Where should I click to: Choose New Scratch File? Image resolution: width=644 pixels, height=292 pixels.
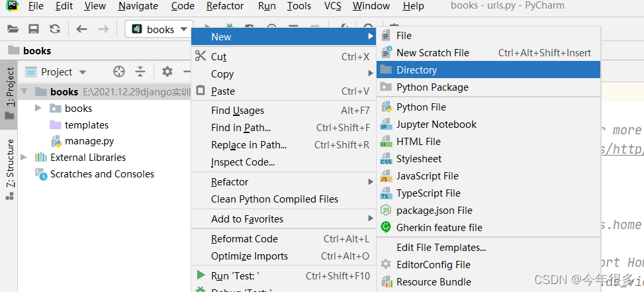(488, 53)
